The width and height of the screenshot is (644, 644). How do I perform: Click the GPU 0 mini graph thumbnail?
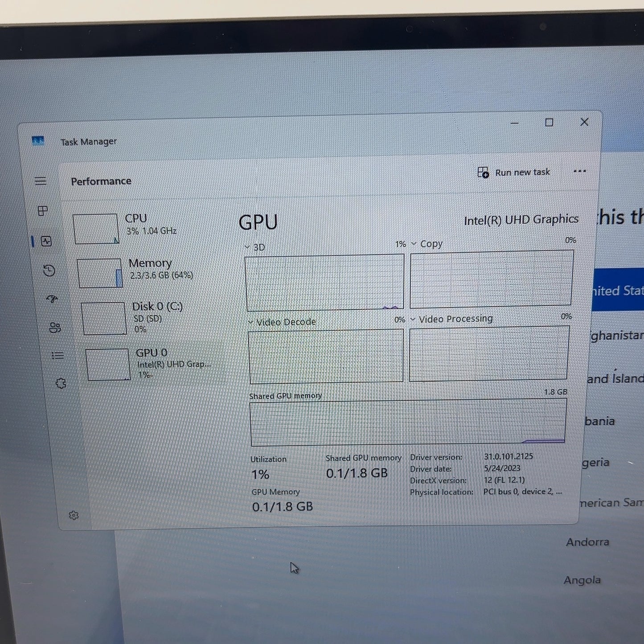[x=108, y=365]
